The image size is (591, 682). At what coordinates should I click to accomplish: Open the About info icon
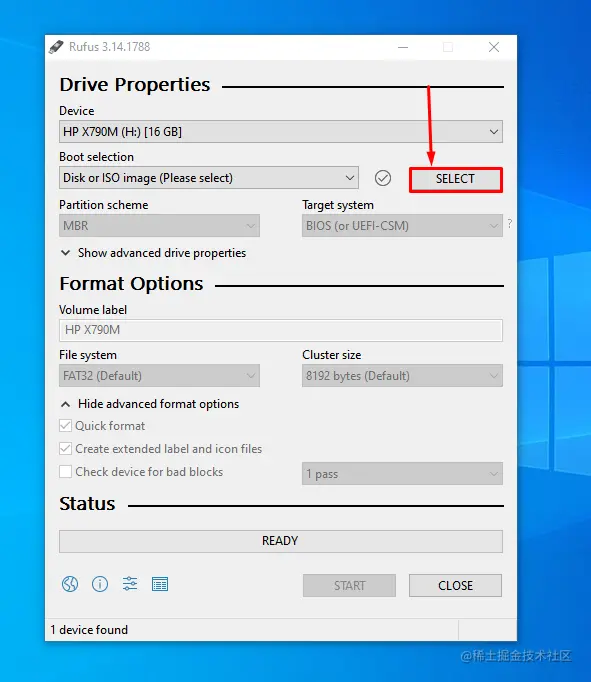(x=100, y=584)
